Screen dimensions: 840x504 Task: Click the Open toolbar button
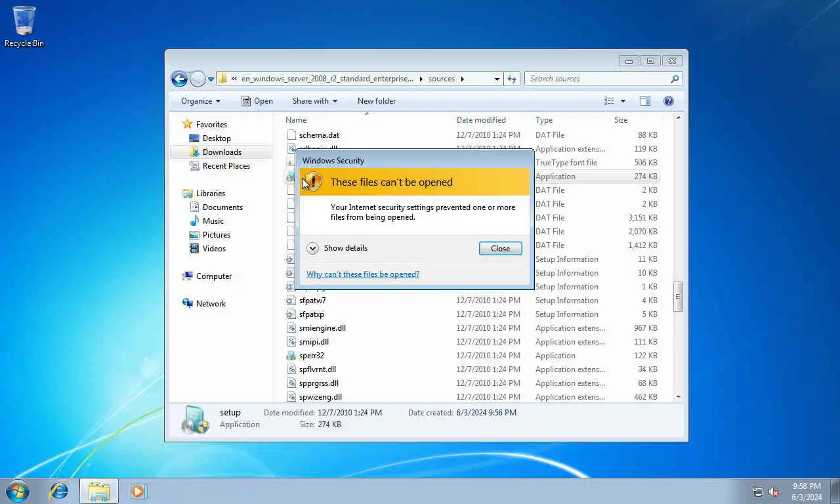click(x=257, y=101)
